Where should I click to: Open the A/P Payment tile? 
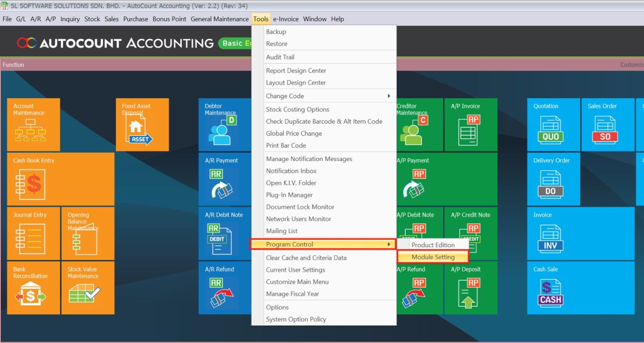[447, 179]
